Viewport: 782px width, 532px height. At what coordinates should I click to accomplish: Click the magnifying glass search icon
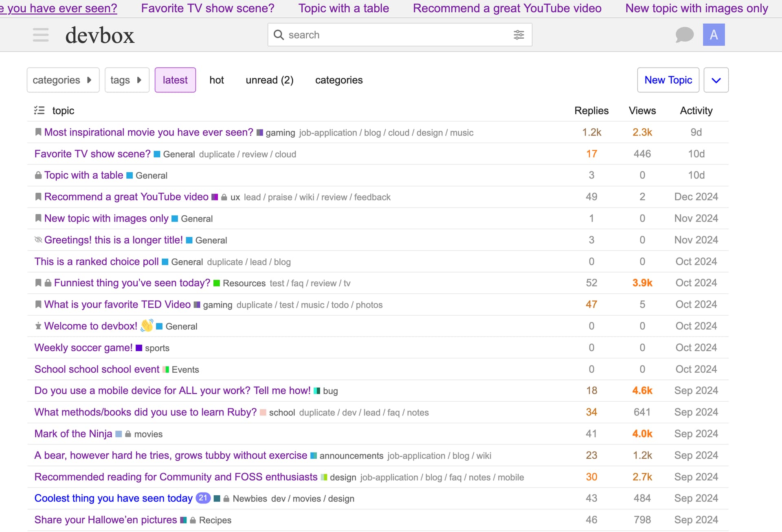click(x=279, y=35)
